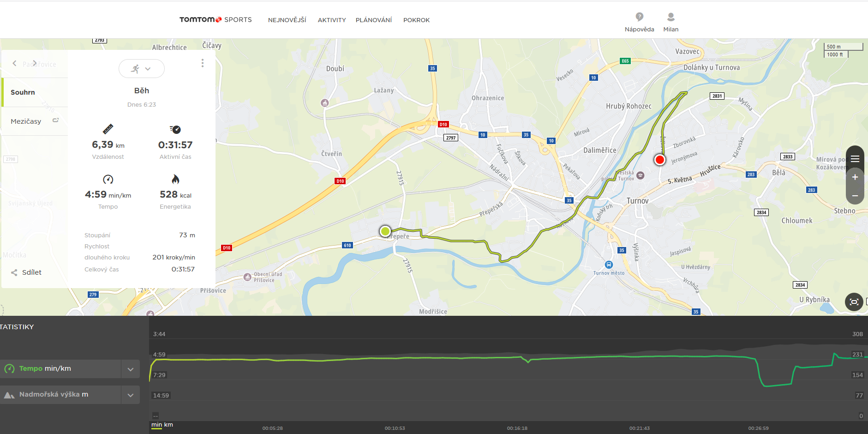Click Turnov město train station icon

609,265
